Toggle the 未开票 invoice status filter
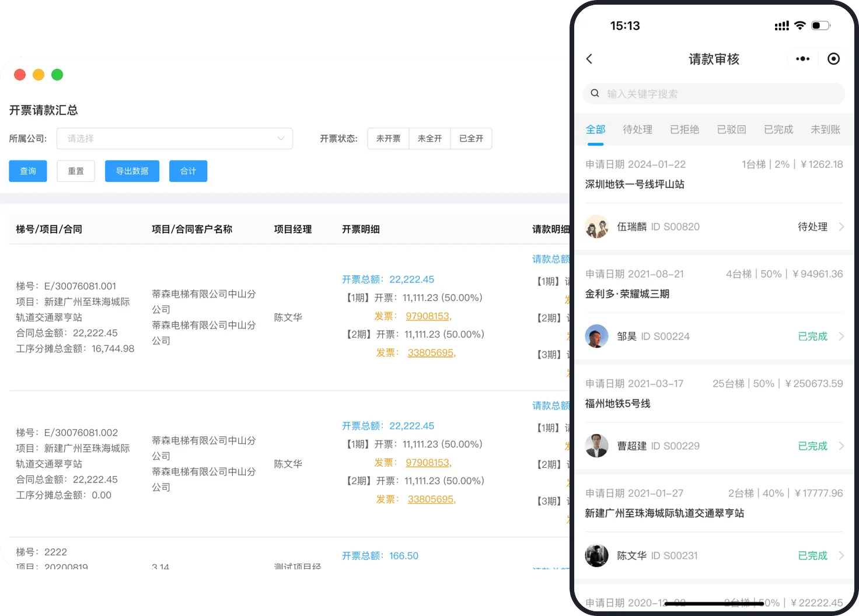Viewport: 859px width, 616px height. point(388,138)
